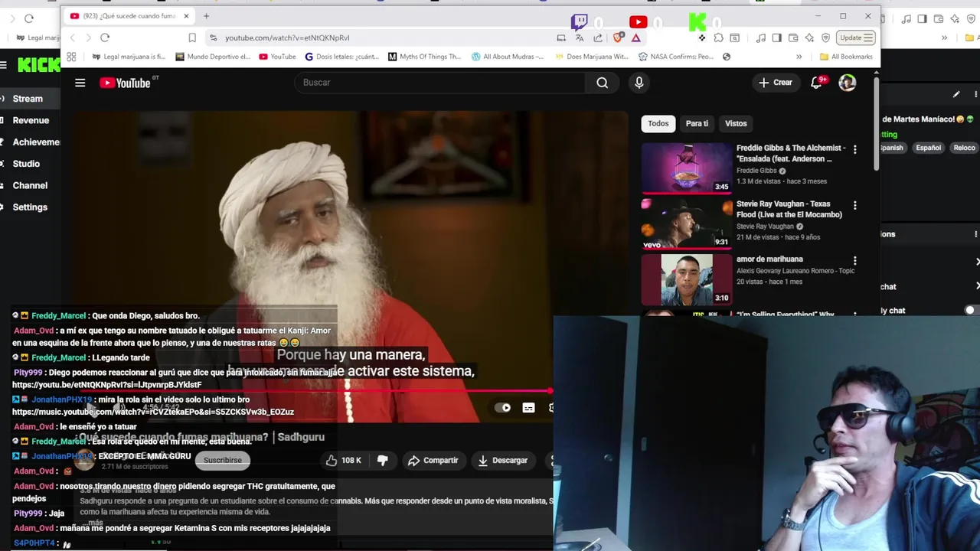Open Studio in Kick sidebar
The height and width of the screenshot is (551, 980).
point(26,164)
